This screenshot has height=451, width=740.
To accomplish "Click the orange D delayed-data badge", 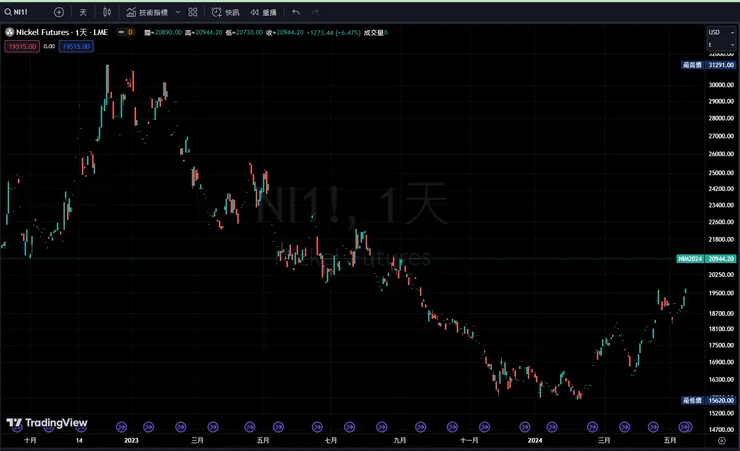I will click(130, 32).
